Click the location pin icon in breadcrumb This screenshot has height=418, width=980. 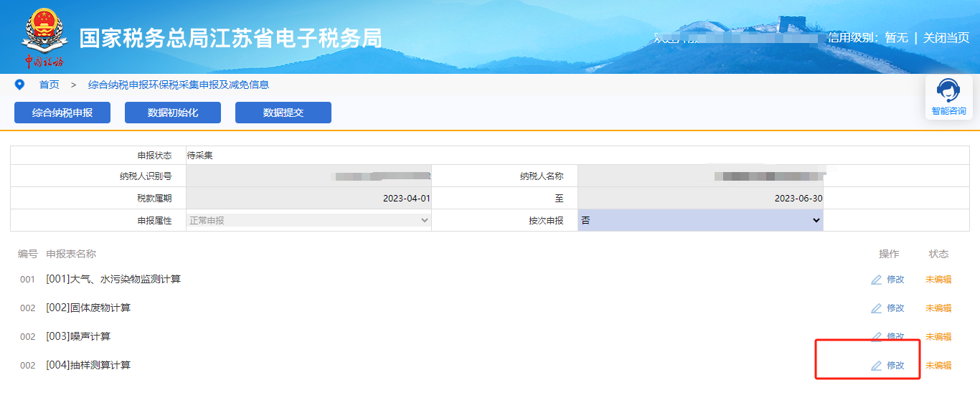[19, 85]
